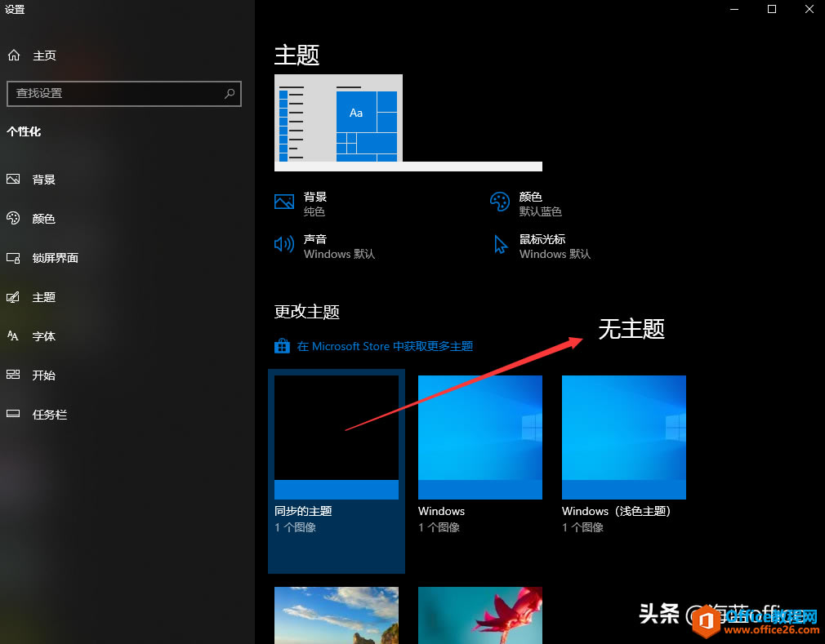Open 在 Microsoft Store 中获取更多主题 link
Screen dimensions: 825x644
(373, 346)
